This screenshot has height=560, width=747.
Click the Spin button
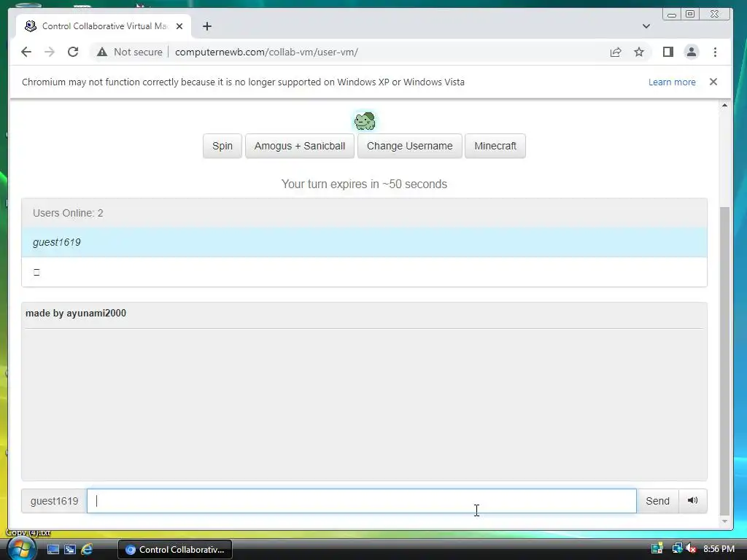(222, 146)
